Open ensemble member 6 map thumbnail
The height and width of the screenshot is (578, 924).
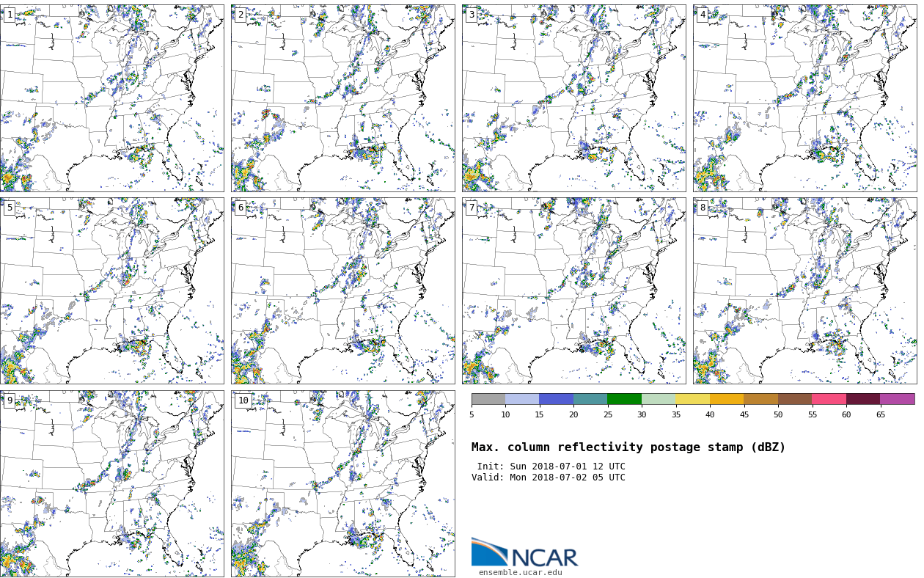coord(342,290)
